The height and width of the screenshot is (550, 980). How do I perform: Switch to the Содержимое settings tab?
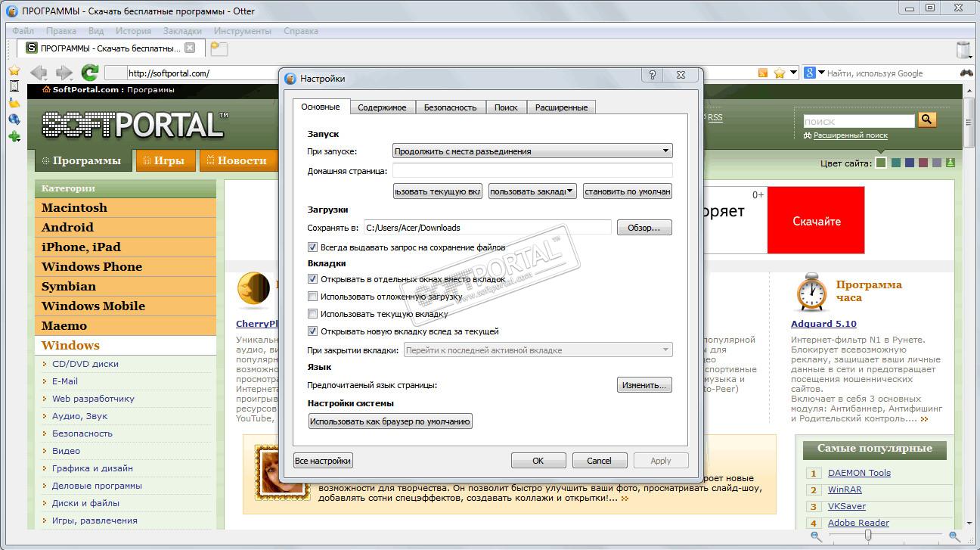382,107
